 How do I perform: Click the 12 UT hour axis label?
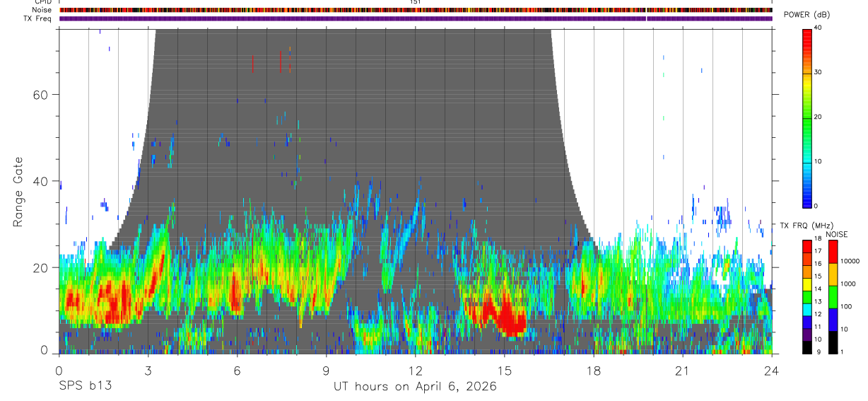(x=416, y=371)
